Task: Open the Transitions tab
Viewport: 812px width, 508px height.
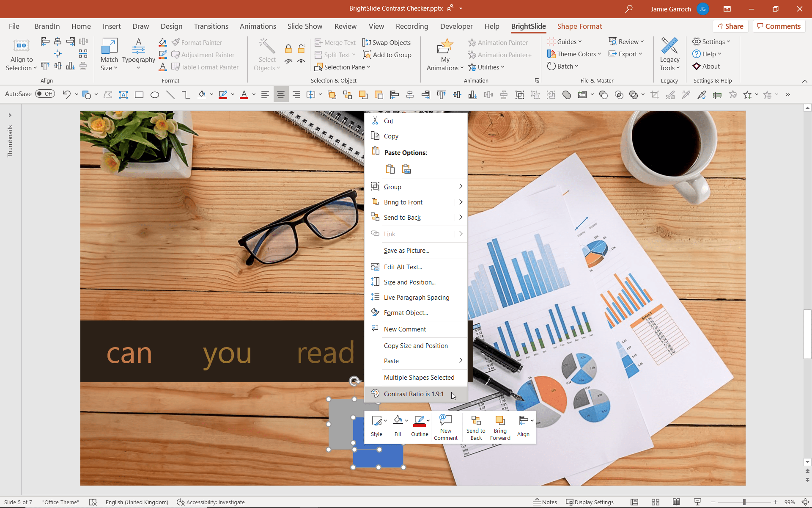Action: (x=211, y=26)
